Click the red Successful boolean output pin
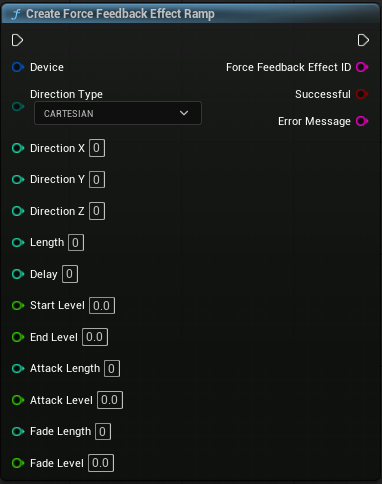This screenshot has width=382, height=484. [362, 94]
